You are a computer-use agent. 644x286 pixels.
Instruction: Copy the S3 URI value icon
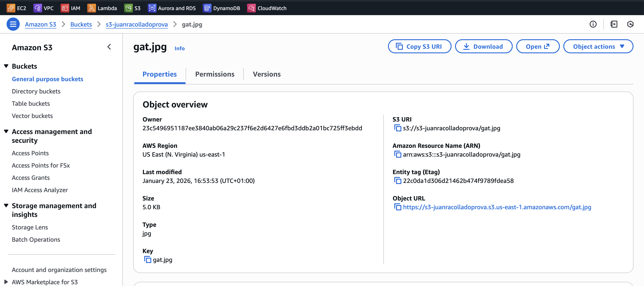click(x=397, y=128)
